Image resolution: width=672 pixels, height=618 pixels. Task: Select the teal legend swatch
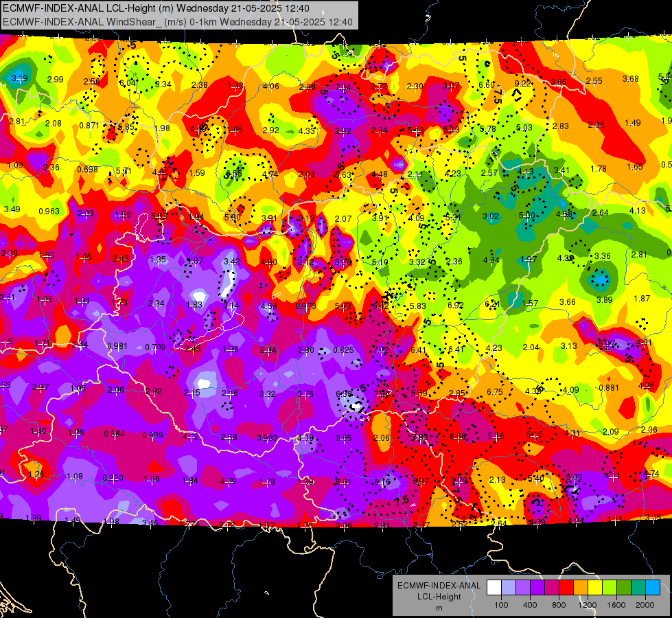[x=638, y=588]
